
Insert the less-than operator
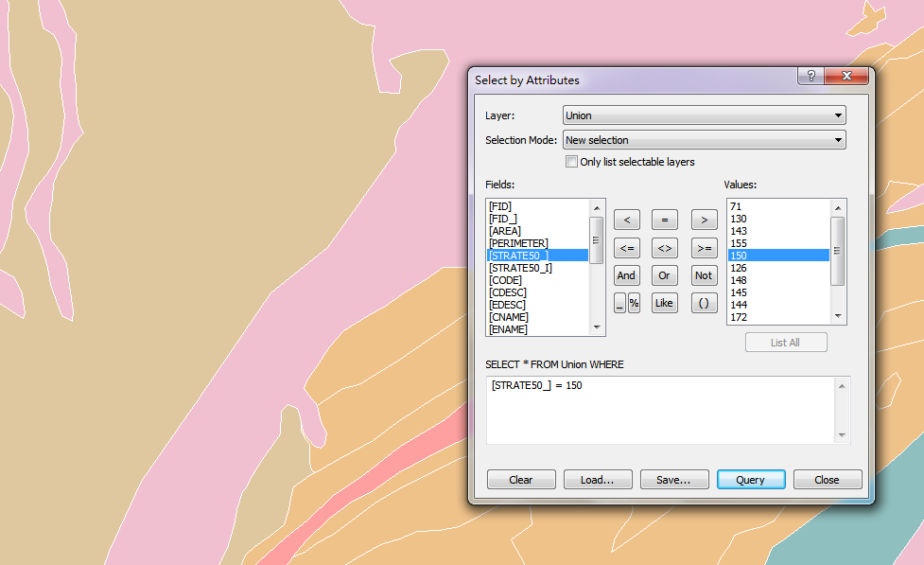coord(626,220)
